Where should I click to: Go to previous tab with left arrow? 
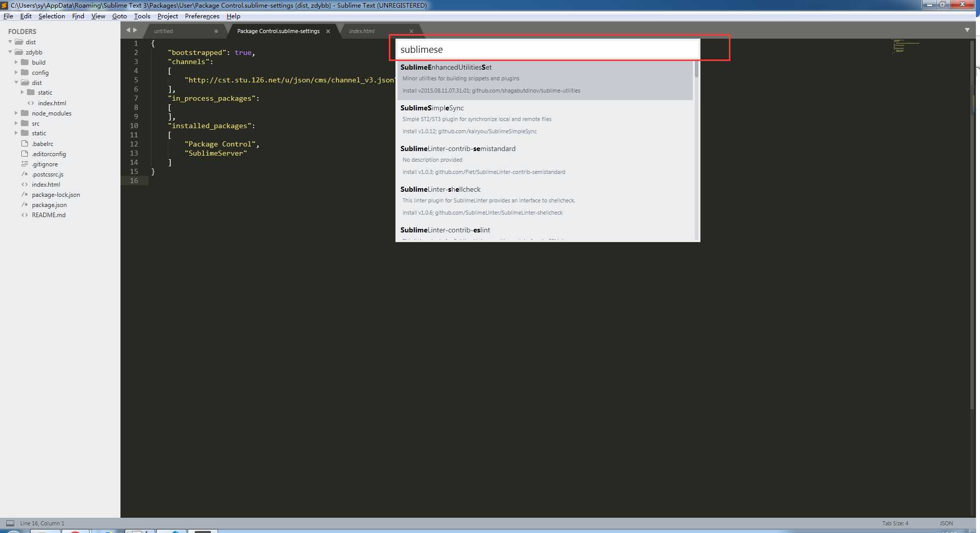(128, 30)
